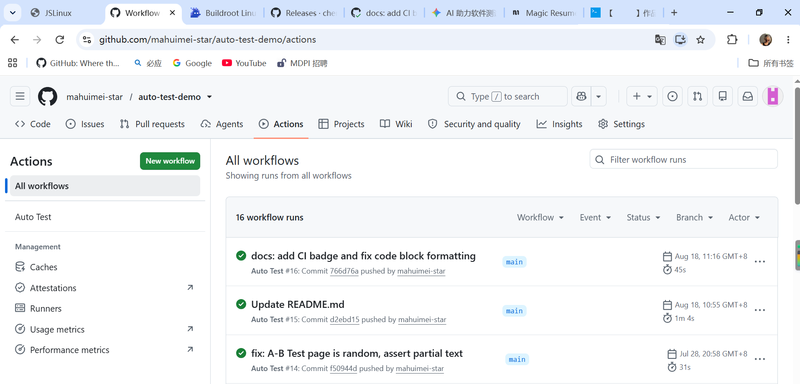800x384 pixels.
Task: Open more options for Update README.md run
Action: click(760, 310)
